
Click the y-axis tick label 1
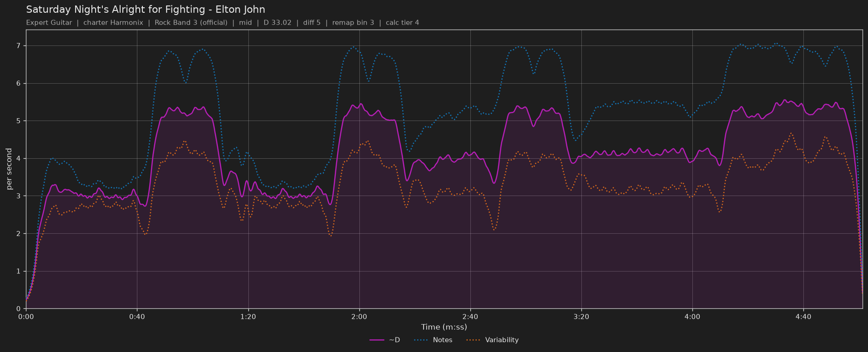click(x=19, y=271)
